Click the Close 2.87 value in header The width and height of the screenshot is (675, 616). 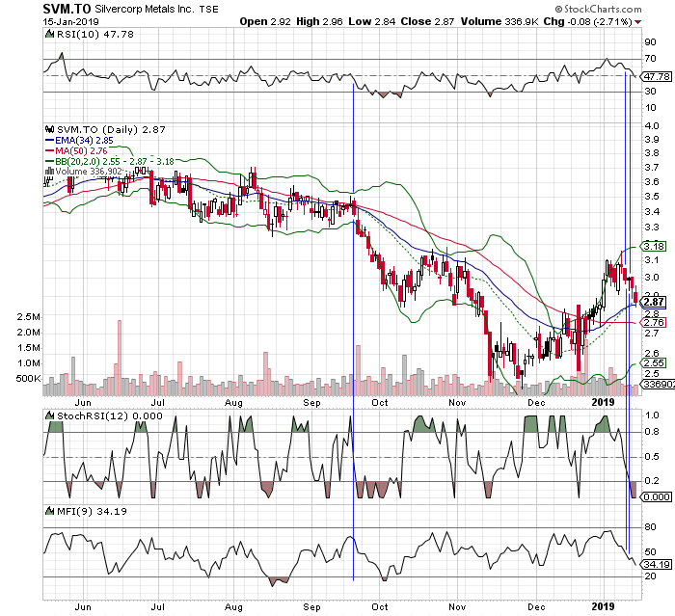click(x=427, y=21)
